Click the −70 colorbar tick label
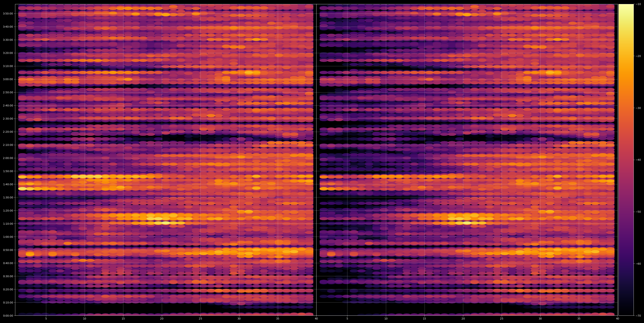644x323 pixels. coord(638,316)
